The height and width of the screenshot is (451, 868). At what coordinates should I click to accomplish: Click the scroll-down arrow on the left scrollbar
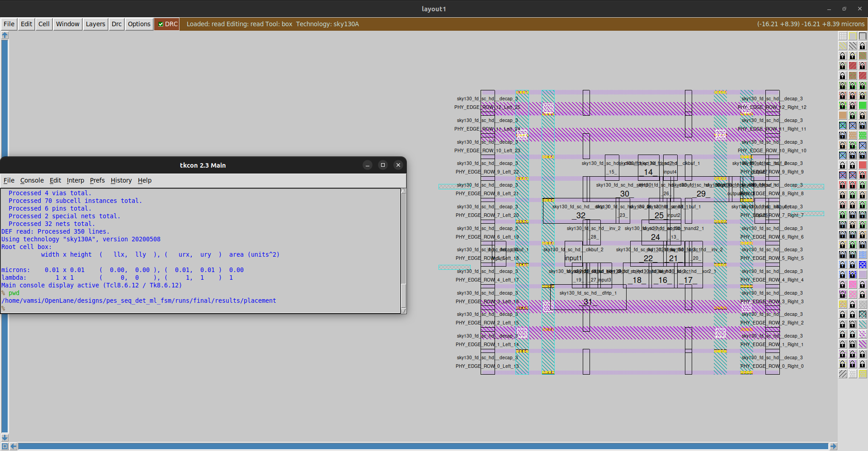[5, 437]
